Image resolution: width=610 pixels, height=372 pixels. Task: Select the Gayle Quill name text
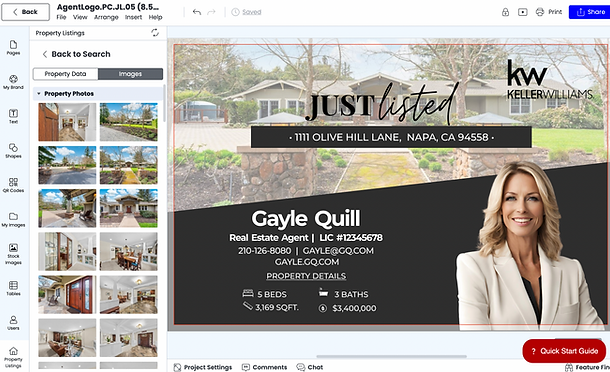(x=306, y=218)
